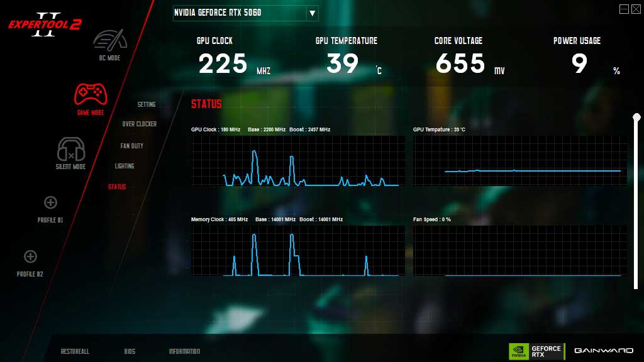Image resolution: width=644 pixels, height=362 pixels.
Task: Go to Over Clocker section
Action: pyautogui.click(x=139, y=124)
